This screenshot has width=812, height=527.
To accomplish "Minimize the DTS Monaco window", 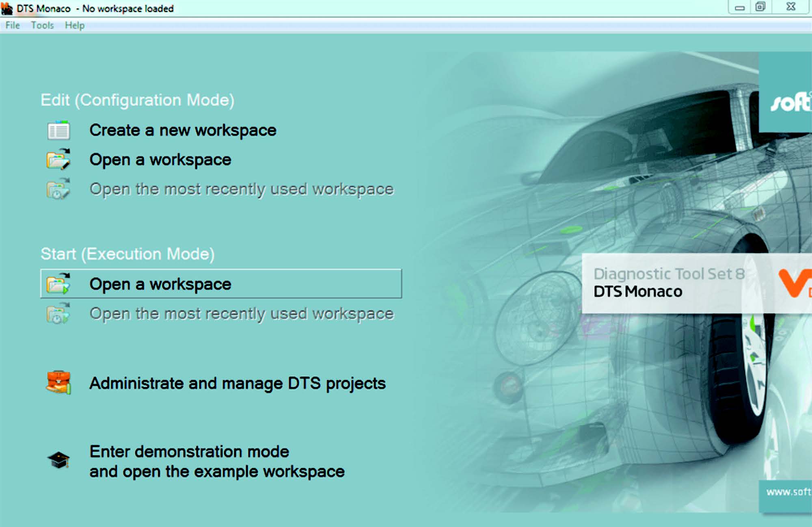I will 740,7.
